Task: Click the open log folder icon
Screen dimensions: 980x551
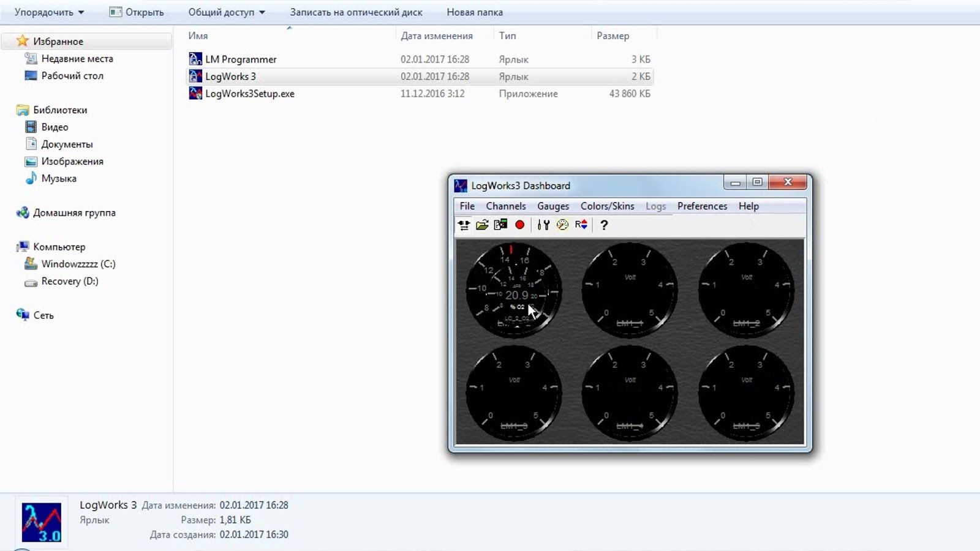Action: (x=482, y=225)
